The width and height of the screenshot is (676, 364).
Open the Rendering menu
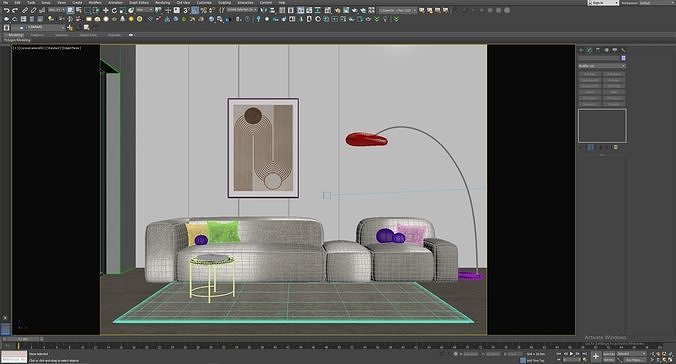pyautogui.click(x=163, y=3)
